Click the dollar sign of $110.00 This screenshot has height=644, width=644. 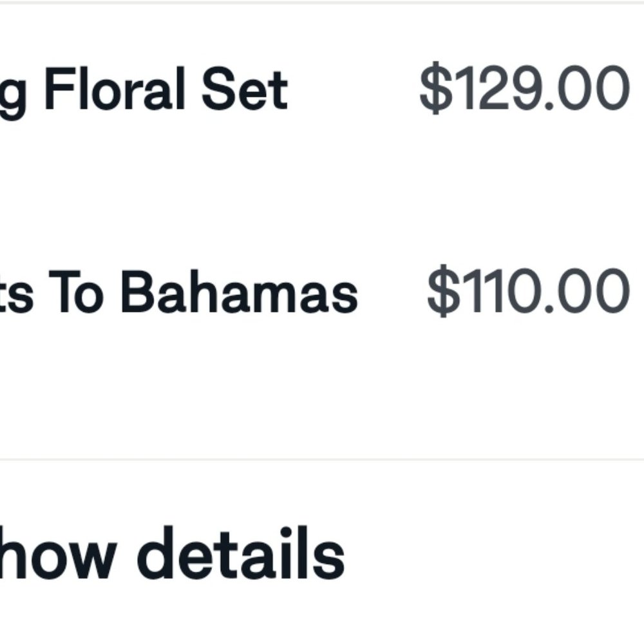443,293
